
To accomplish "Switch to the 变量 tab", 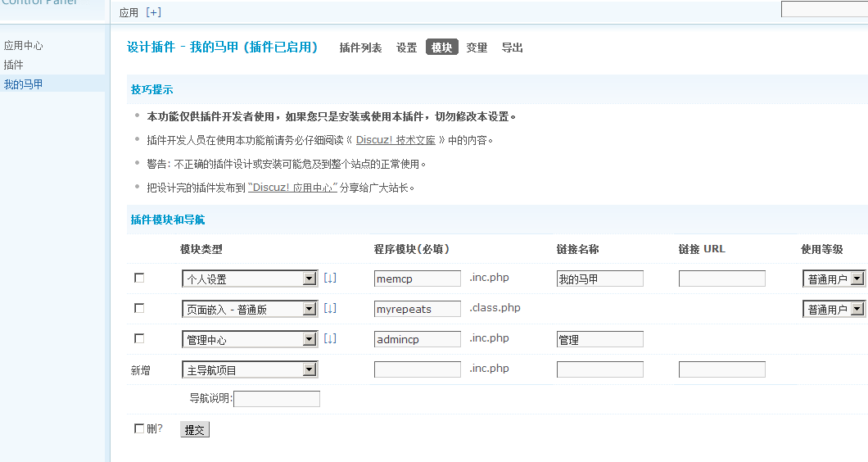I will point(477,48).
